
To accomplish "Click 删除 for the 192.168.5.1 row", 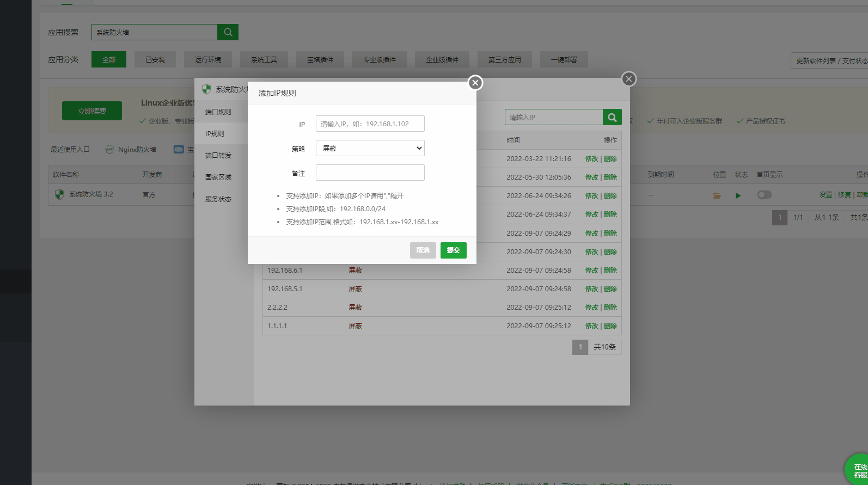I will 610,289.
